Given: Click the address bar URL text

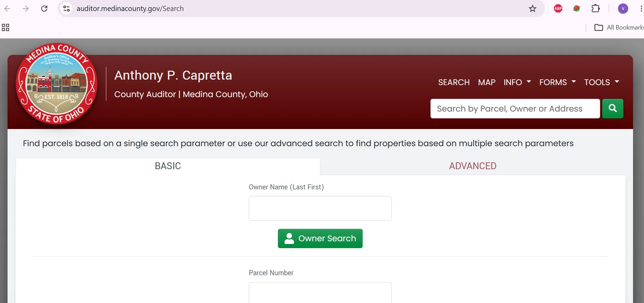Looking at the screenshot, I should 130,9.
